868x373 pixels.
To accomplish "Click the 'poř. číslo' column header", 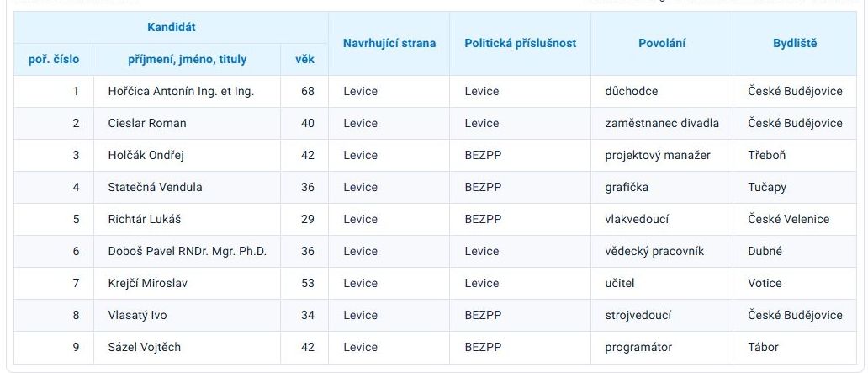I will pyautogui.click(x=54, y=60).
